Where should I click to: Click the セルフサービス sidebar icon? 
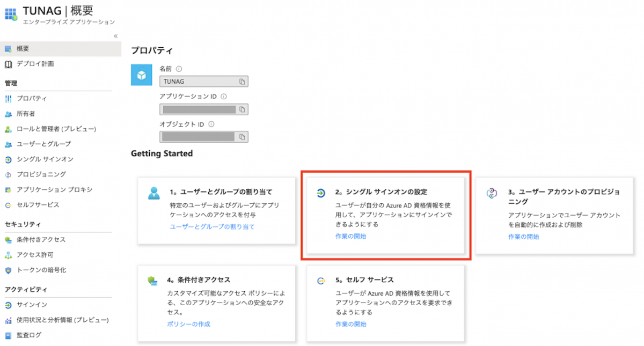pyautogui.click(x=8, y=205)
